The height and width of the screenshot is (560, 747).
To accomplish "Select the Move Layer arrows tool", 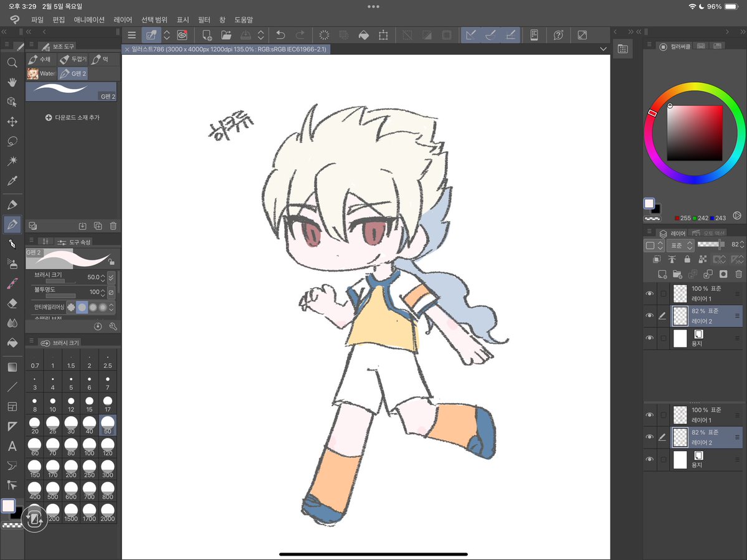I will [12, 122].
